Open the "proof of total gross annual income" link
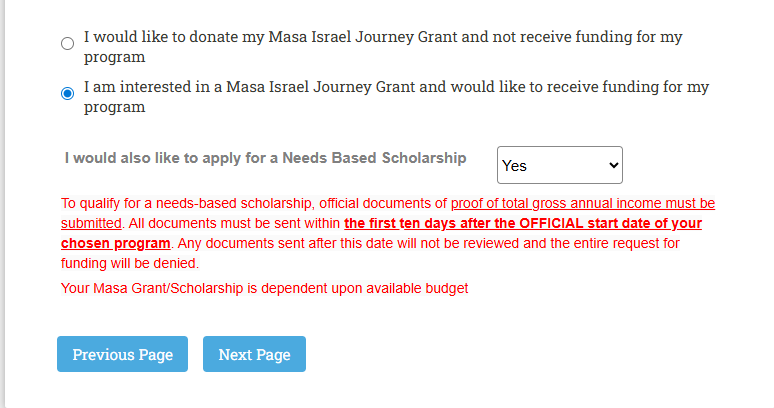This screenshot has height=408, width=774. (x=582, y=203)
